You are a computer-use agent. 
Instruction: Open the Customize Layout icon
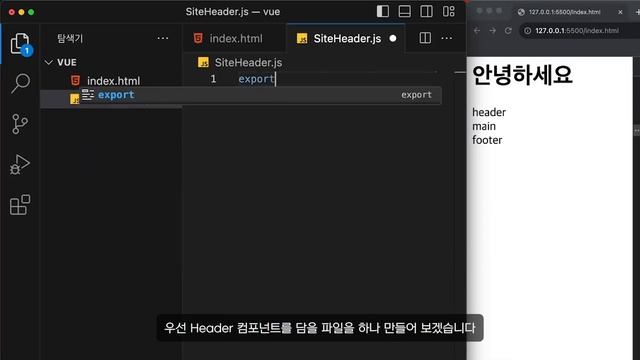[x=449, y=11]
